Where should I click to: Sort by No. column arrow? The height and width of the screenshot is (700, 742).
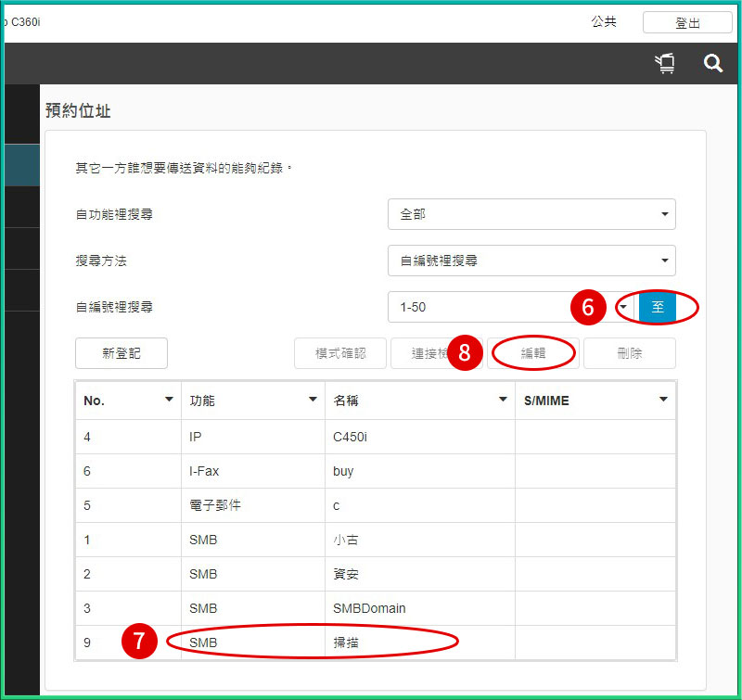click(169, 400)
